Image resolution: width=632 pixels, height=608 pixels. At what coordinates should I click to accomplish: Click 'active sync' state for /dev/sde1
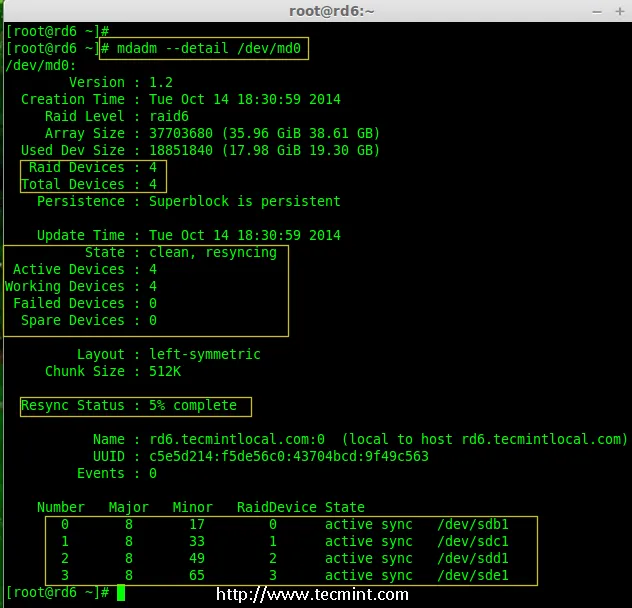tap(368, 575)
